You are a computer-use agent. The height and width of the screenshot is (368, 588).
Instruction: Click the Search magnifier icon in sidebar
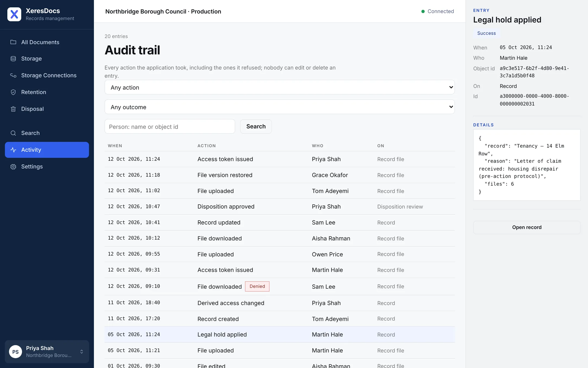pos(13,133)
